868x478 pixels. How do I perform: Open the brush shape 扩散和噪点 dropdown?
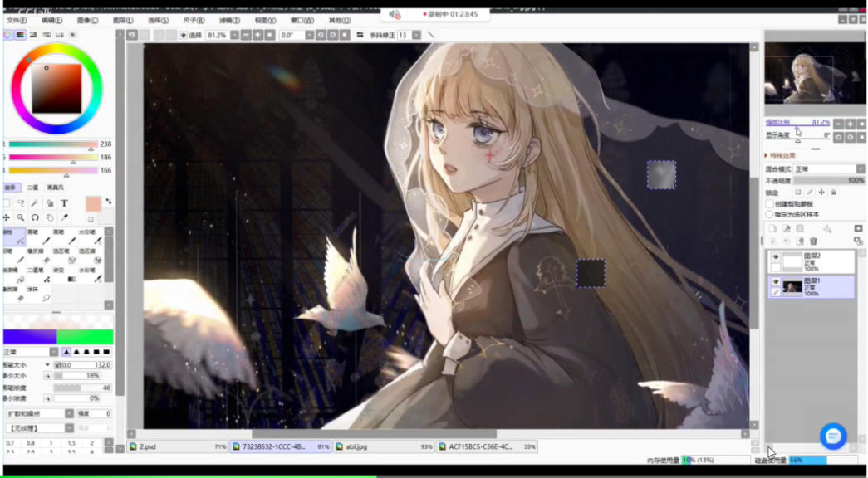40,413
